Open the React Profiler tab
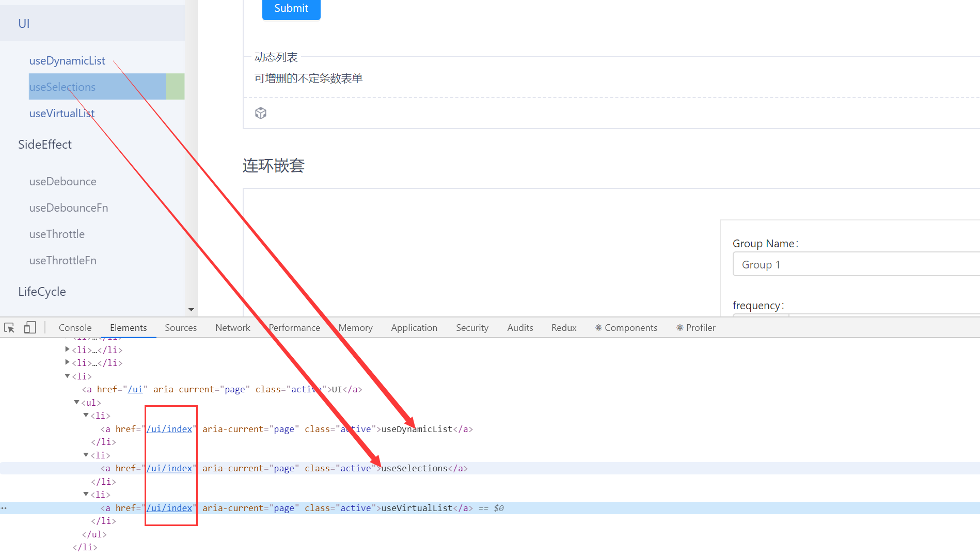The width and height of the screenshot is (980, 557). pos(696,328)
